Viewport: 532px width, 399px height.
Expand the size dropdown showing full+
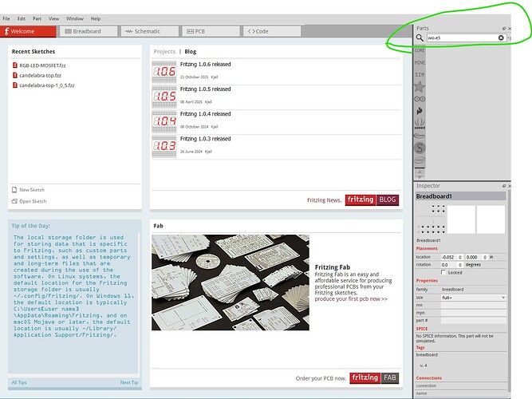click(x=473, y=297)
